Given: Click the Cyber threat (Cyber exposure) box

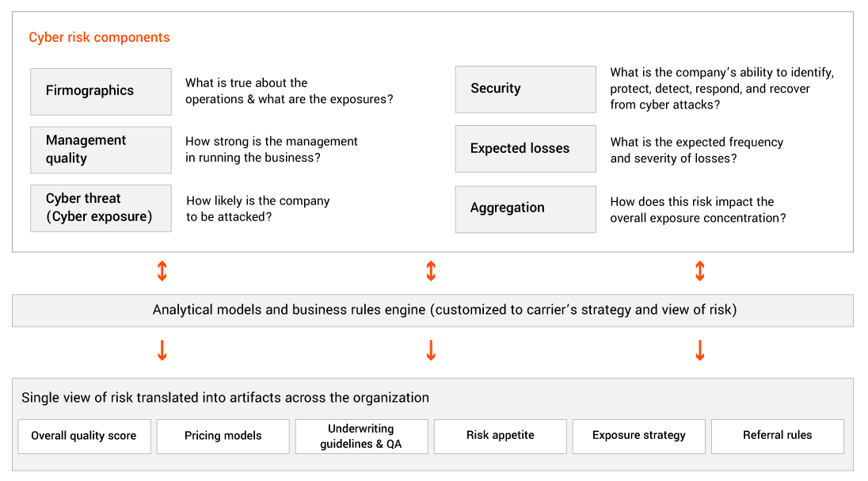Looking at the screenshot, I should click(x=101, y=208).
